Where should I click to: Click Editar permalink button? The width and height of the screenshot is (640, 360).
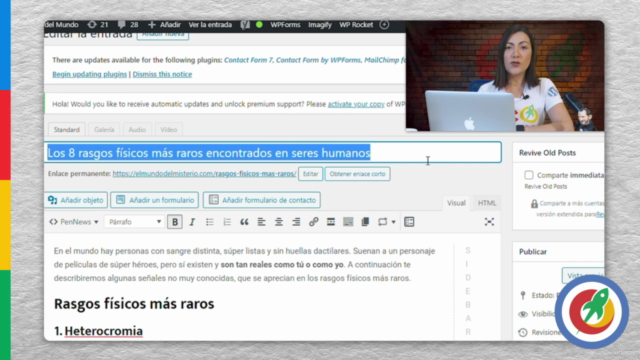pyautogui.click(x=310, y=174)
